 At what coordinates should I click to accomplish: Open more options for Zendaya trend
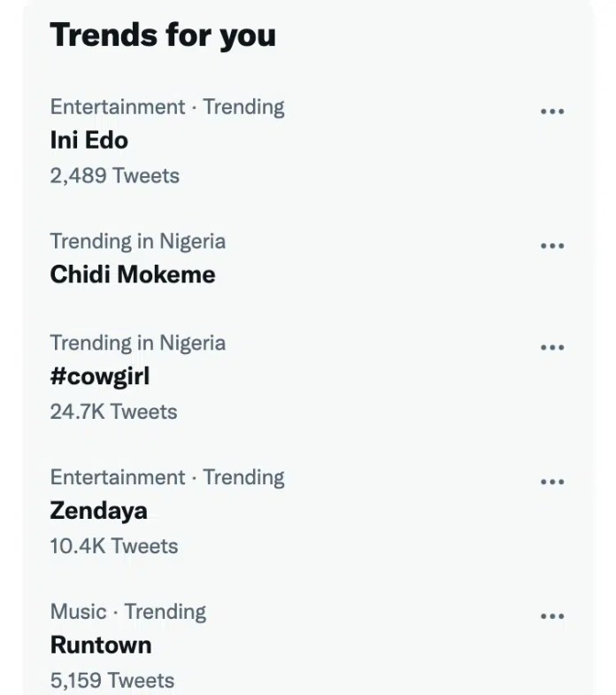click(x=551, y=483)
